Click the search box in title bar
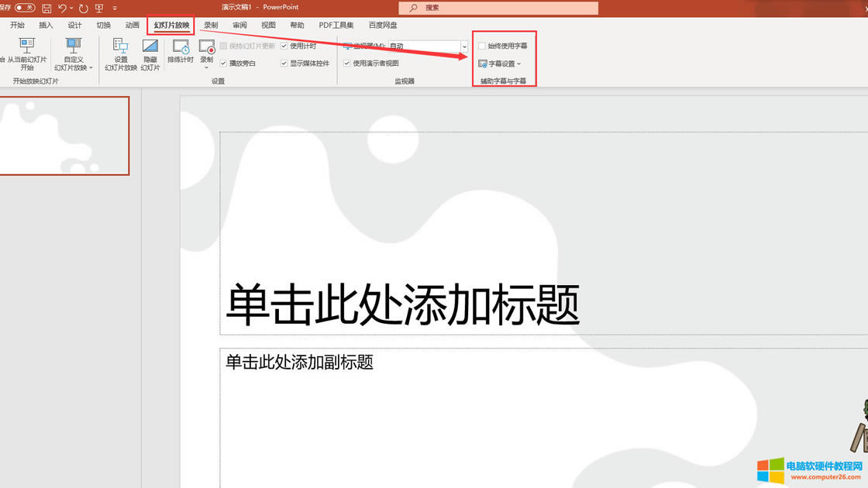 498,8
